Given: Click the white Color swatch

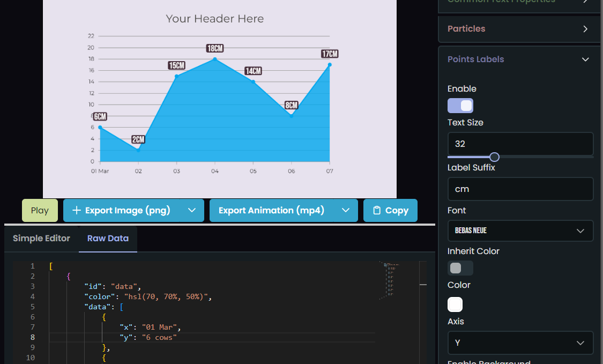Looking at the screenshot, I should coord(455,304).
